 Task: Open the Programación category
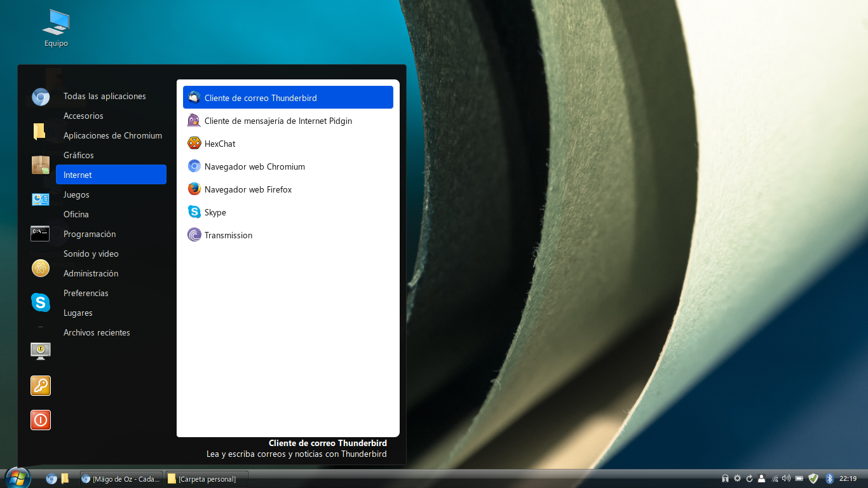click(111, 234)
